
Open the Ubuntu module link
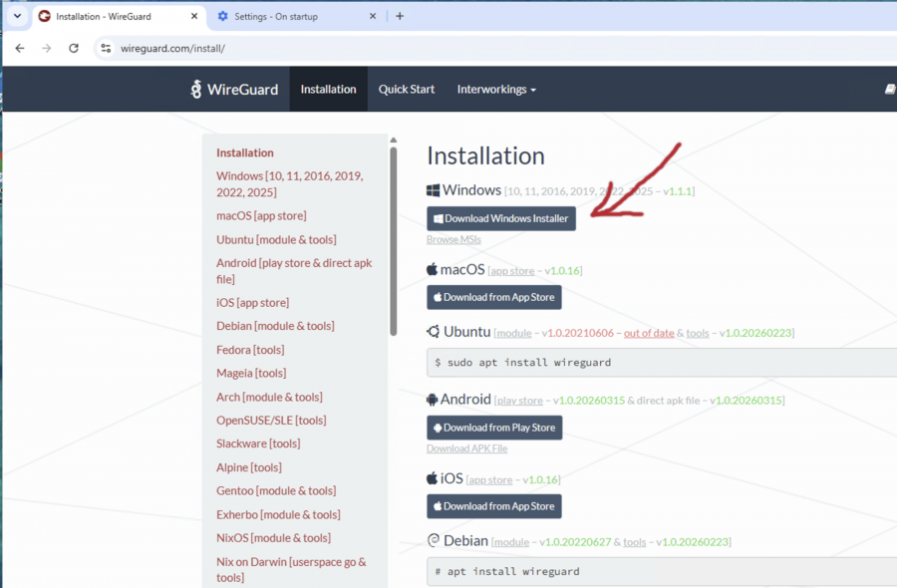[514, 334]
